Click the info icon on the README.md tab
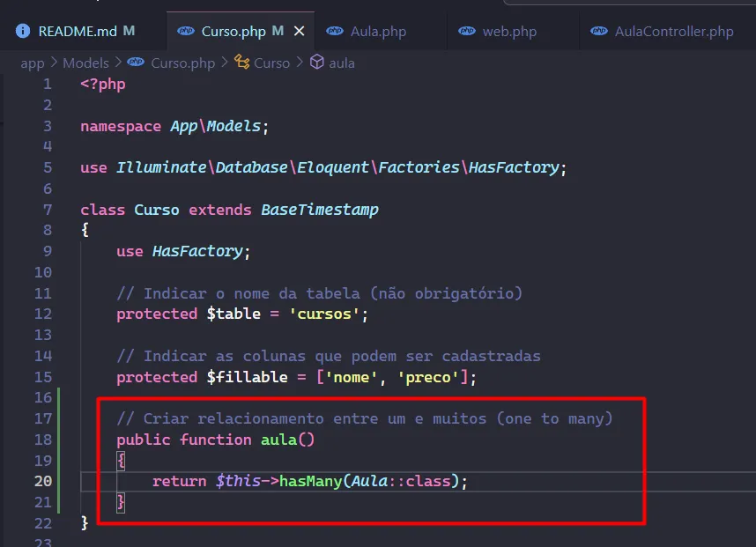 [21, 30]
